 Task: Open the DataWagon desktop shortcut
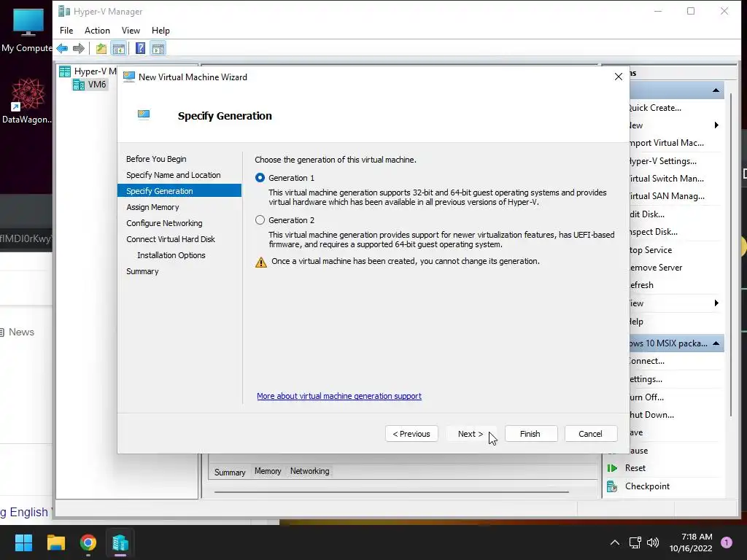click(x=27, y=101)
